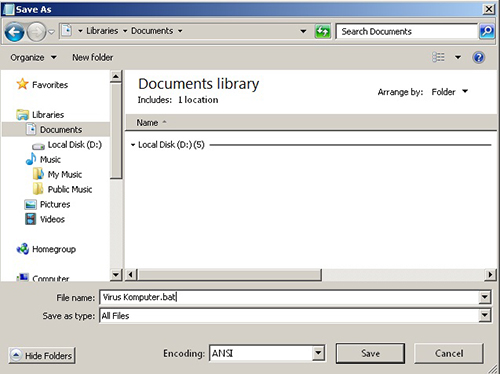Open the recent pages dropdown arrow

(x=52, y=32)
